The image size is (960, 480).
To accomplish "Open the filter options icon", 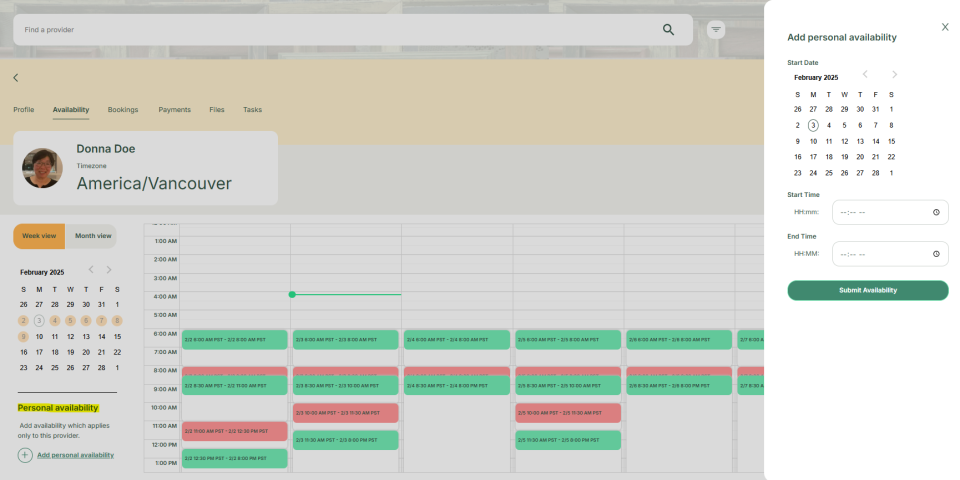I will pos(716,30).
